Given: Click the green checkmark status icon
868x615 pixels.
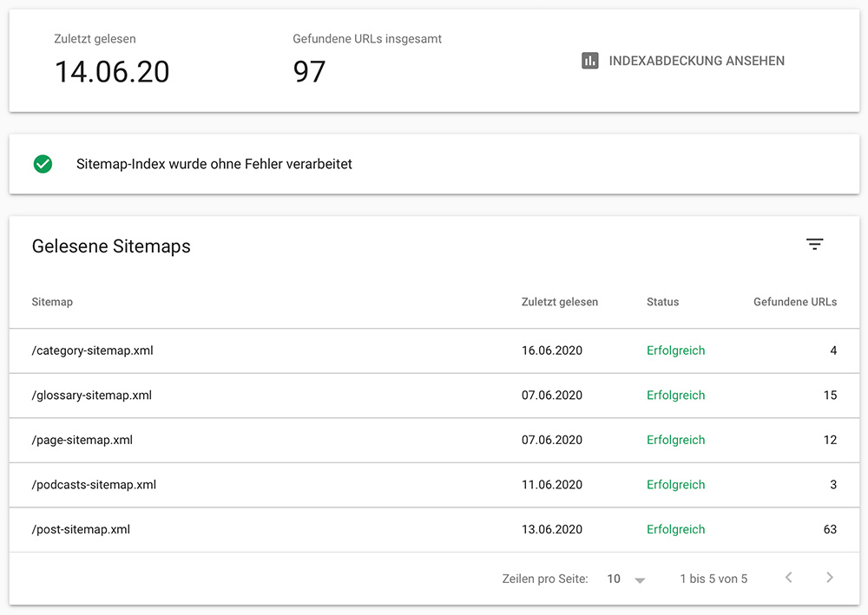Looking at the screenshot, I should click(43, 164).
